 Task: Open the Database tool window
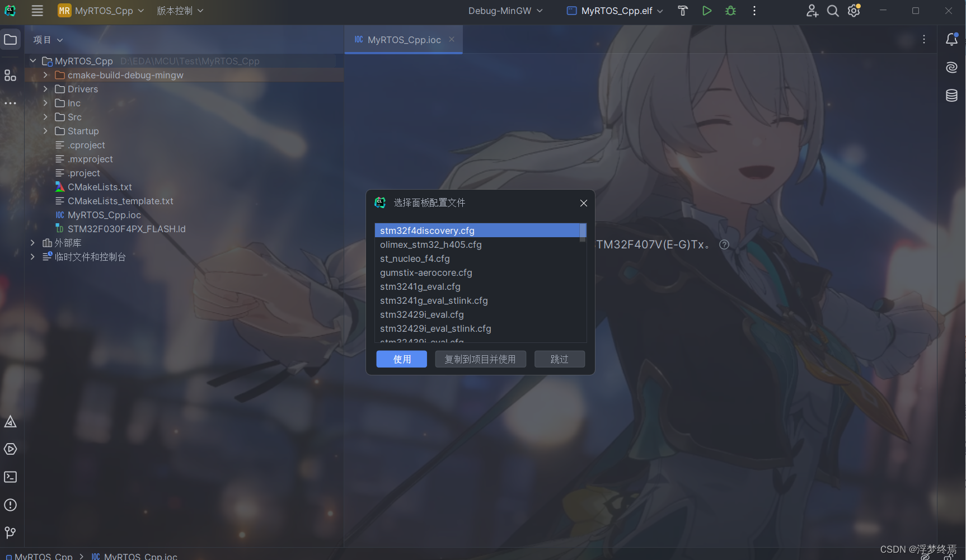click(x=951, y=95)
